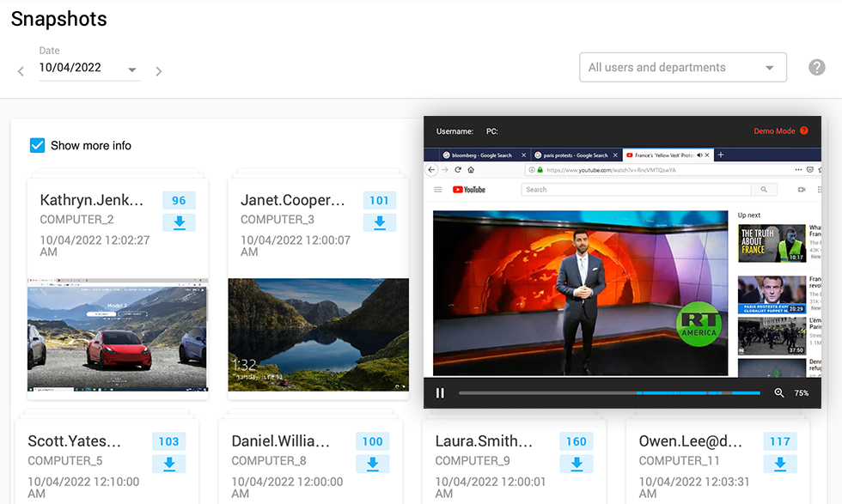Download Scott.Yates snapshots
Screen dimensions: 842x504
coord(168,464)
